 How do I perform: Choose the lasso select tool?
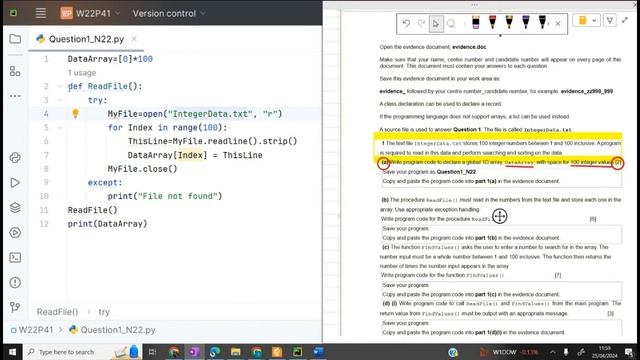451,24
